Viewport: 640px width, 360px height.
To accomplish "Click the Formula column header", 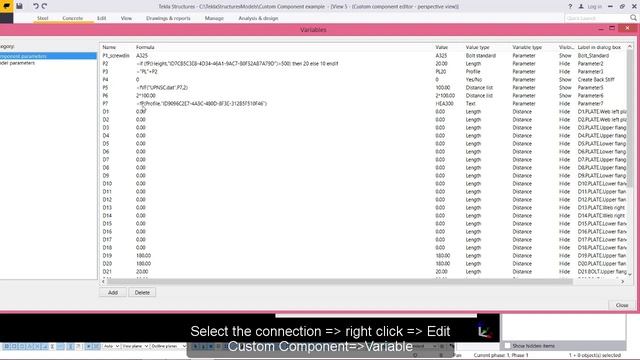I will click(x=145, y=47).
